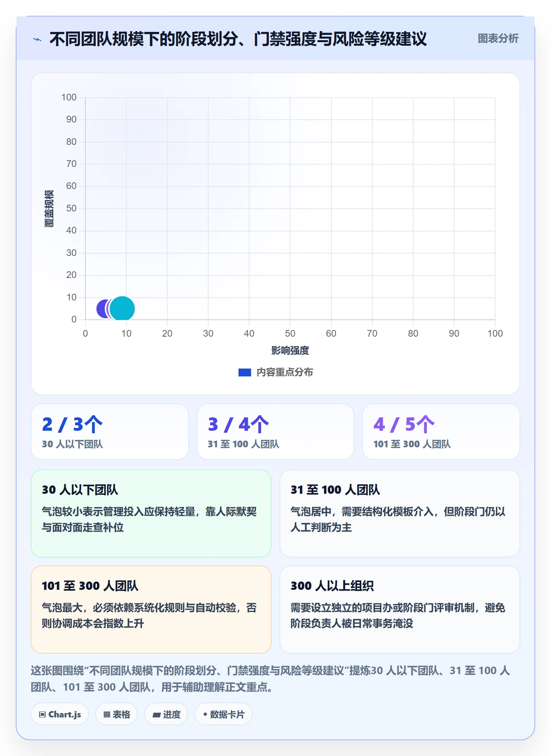Click the bar icon in the 进度 chip

(157, 715)
